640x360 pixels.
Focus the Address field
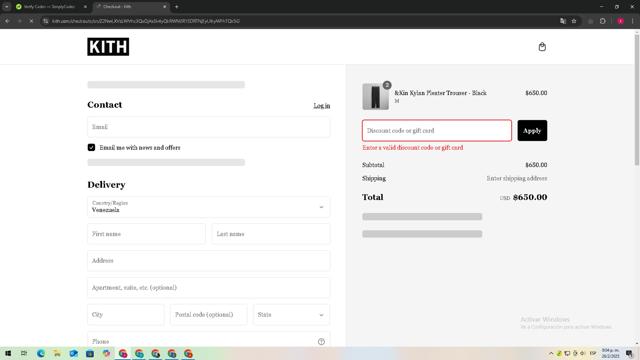point(208,261)
